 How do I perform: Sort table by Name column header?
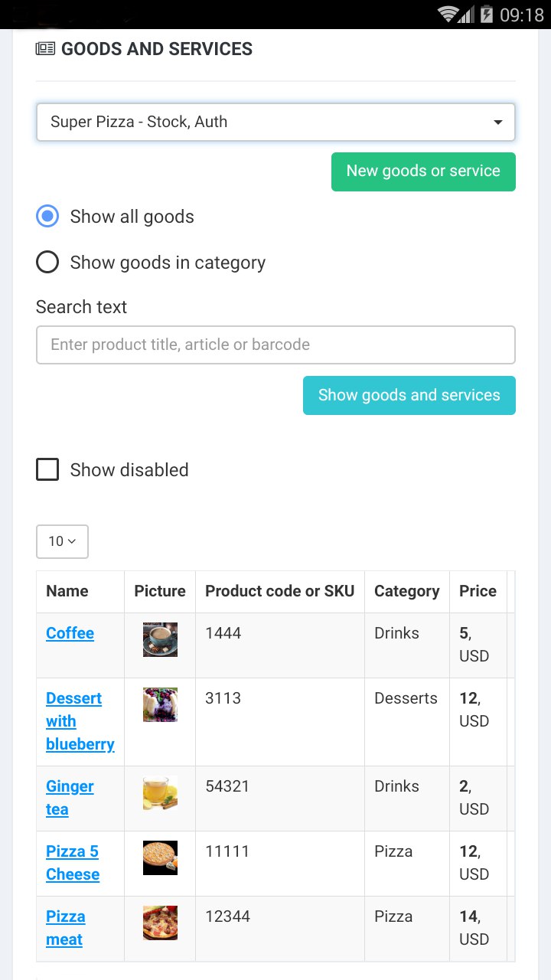click(67, 591)
